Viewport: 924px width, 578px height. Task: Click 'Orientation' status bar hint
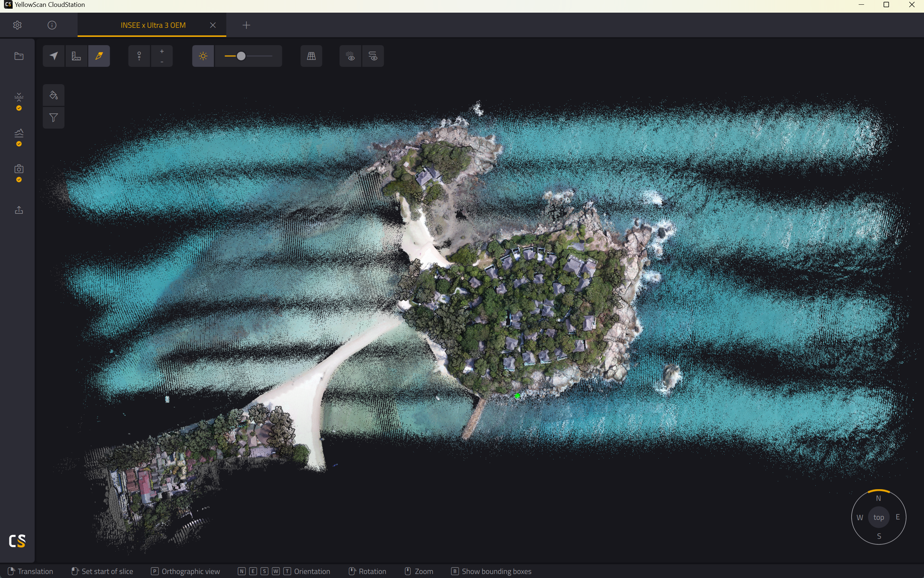click(x=312, y=571)
